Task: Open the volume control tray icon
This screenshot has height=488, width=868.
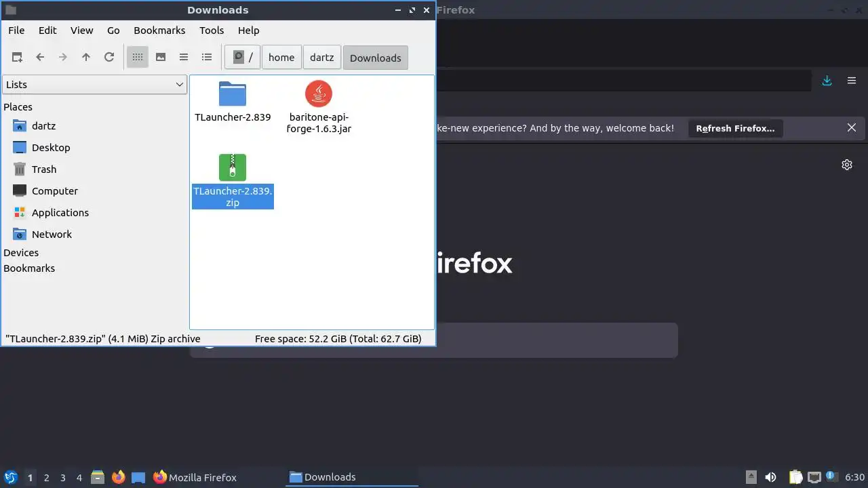Action: [x=770, y=477]
